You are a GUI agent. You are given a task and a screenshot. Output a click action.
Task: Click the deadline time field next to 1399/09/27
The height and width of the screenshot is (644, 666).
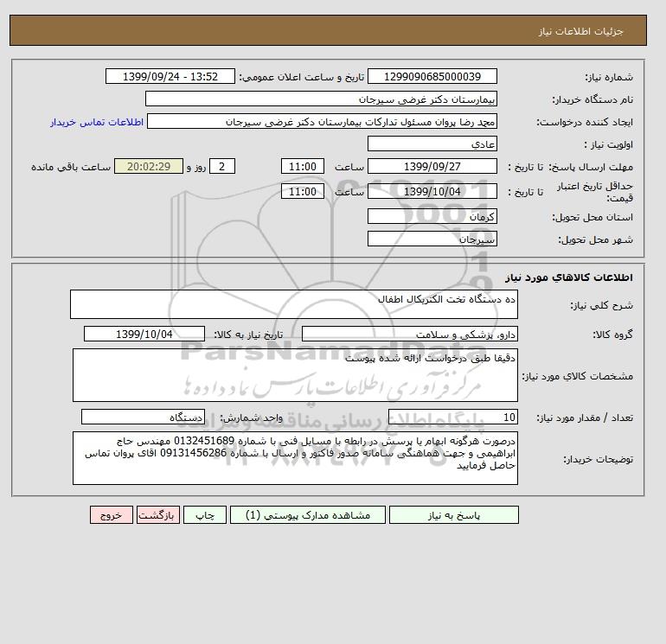(x=303, y=167)
